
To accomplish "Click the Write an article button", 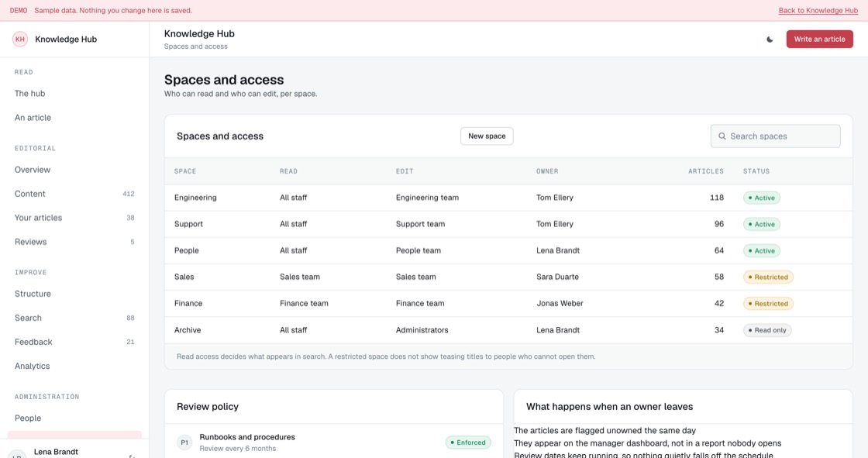I will (x=819, y=40).
